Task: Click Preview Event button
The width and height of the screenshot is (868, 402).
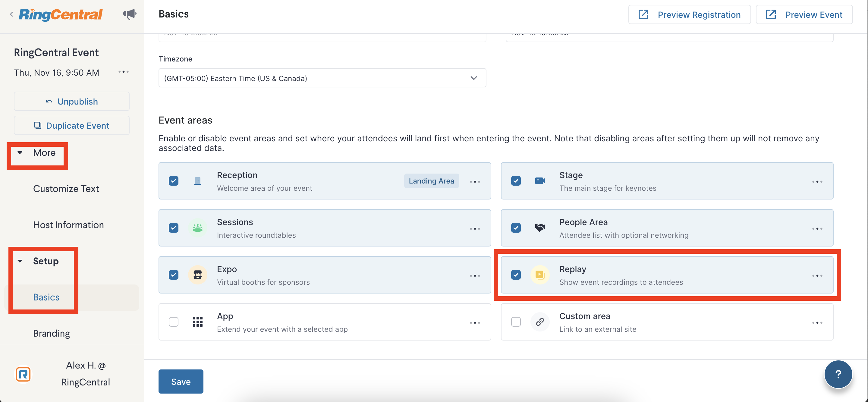Action: (804, 14)
